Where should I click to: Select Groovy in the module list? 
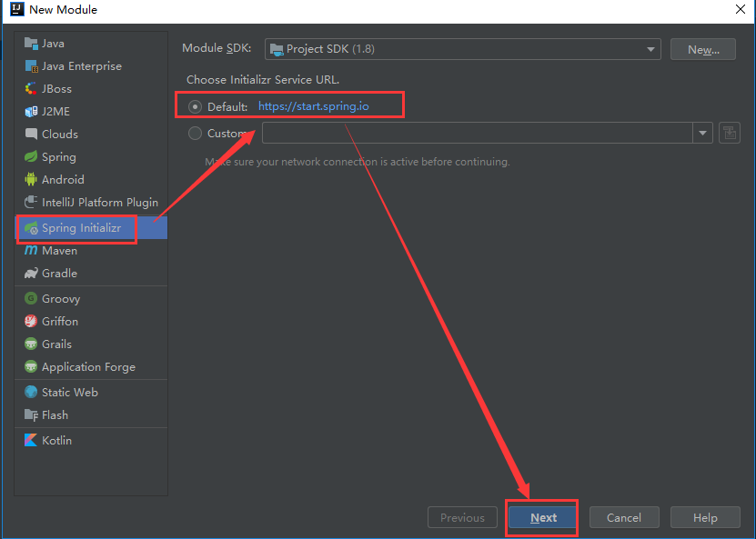click(x=91, y=299)
